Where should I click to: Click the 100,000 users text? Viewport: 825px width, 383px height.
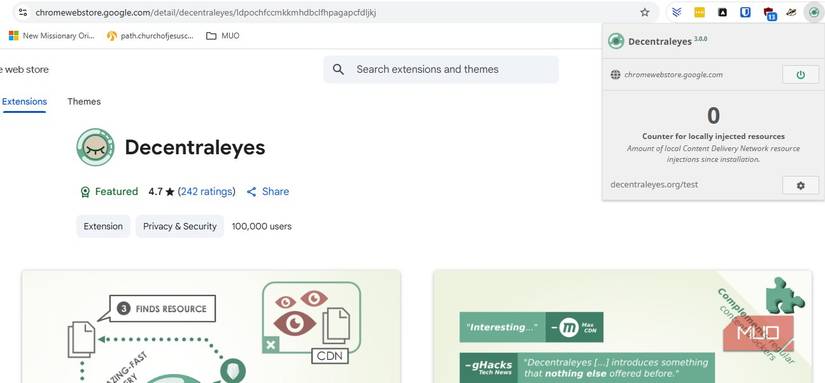[x=261, y=226]
